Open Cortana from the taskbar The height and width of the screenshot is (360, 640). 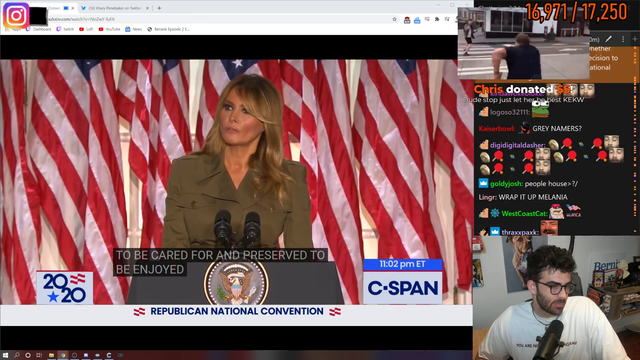click(x=28, y=355)
